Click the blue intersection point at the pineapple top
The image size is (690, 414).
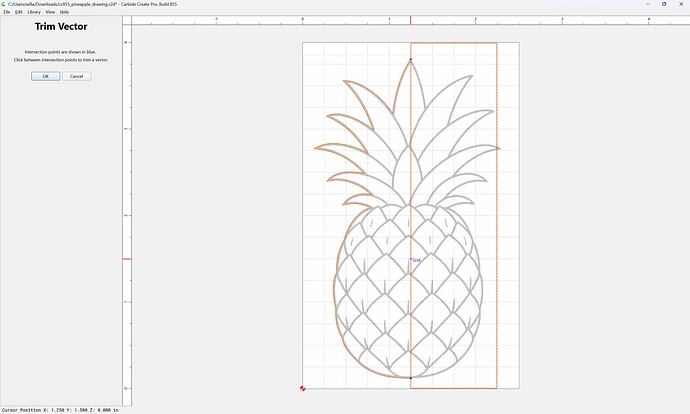[x=411, y=59]
